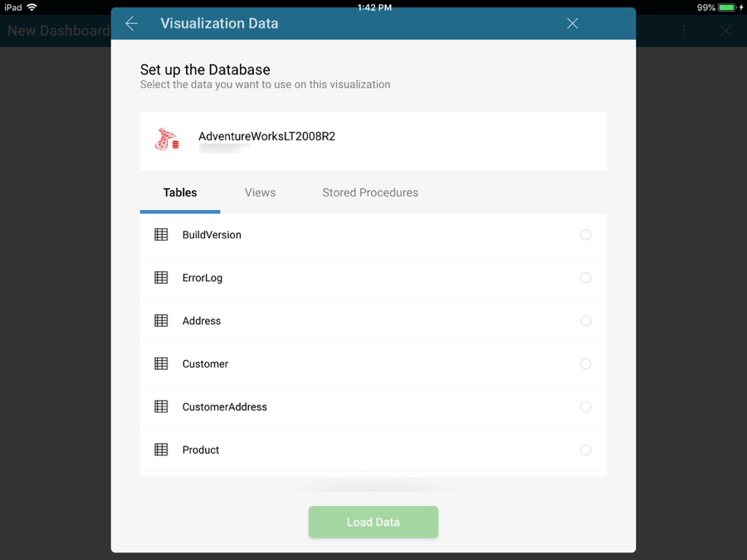747x560 pixels.
Task: Choose the Customer table radio button
Action: (585, 364)
